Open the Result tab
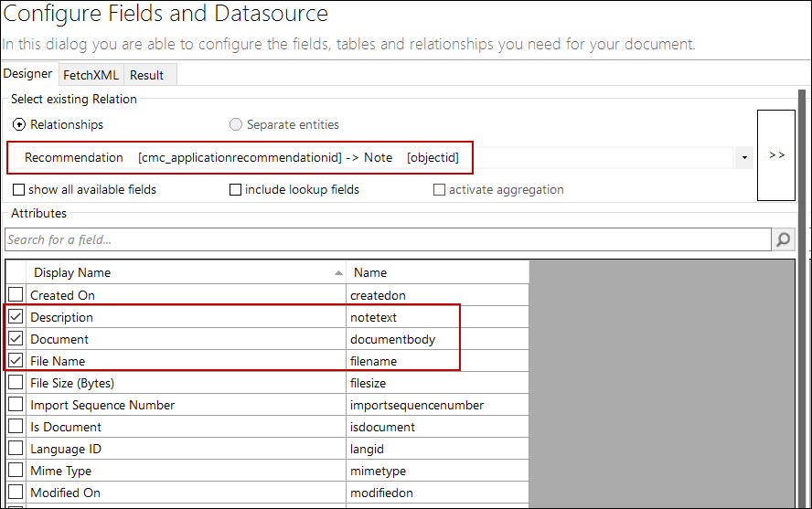 [x=146, y=75]
